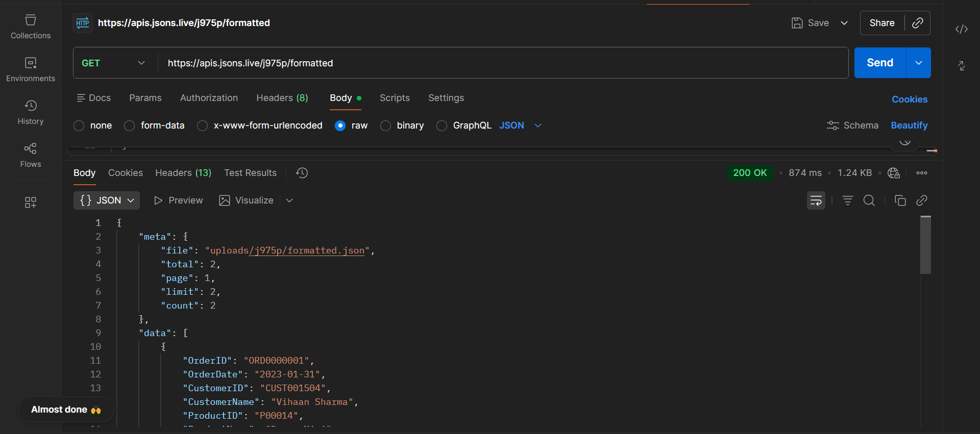This screenshot has height=434, width=980.
Task: Switch to the Authorization tab
Action: [x=209, y=98]
